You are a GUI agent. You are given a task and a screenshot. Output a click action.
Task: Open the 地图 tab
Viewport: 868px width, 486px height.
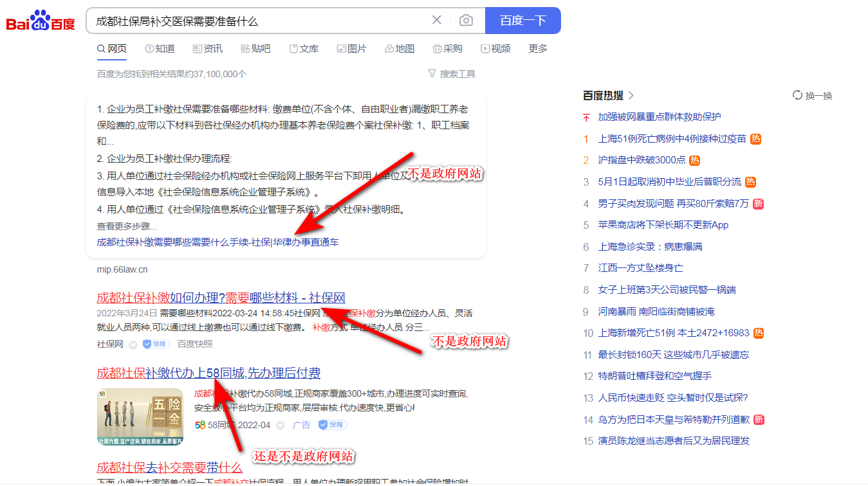click(x=400, y=49)
